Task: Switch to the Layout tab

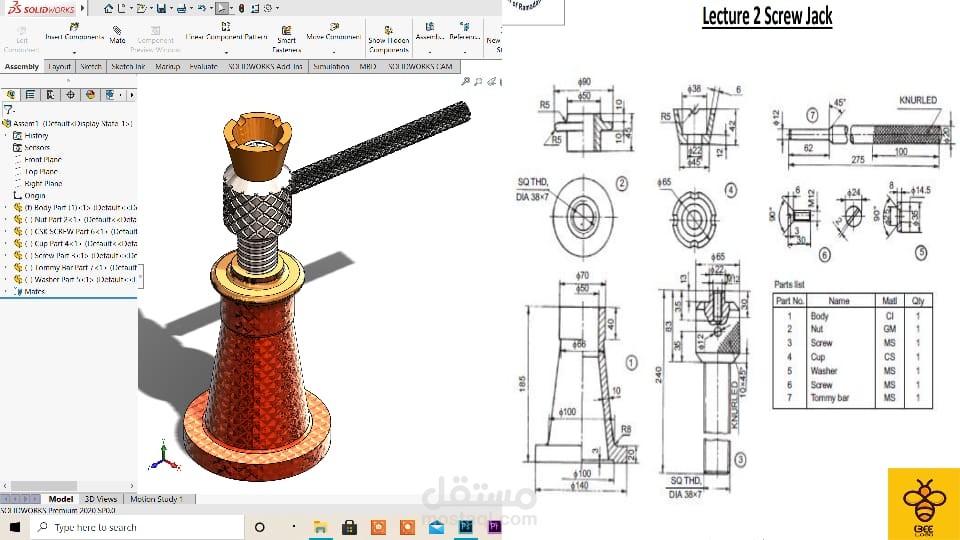Action: (x=59, y=66)
